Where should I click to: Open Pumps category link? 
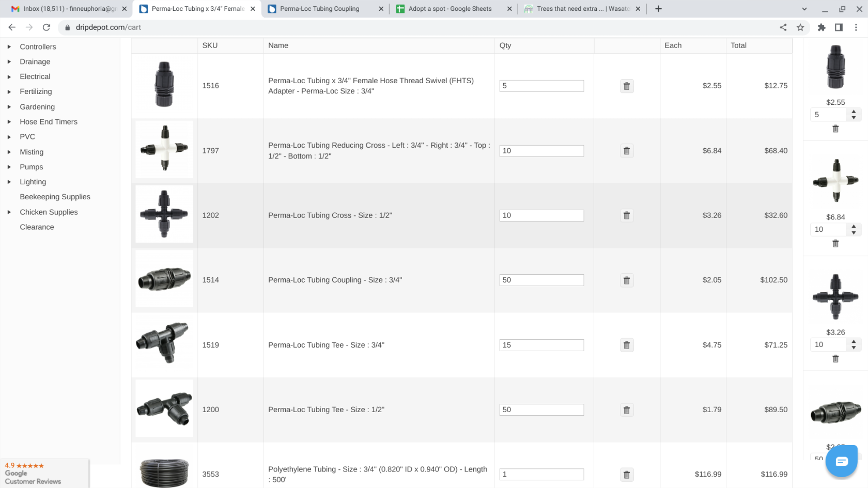pos(32,167)
